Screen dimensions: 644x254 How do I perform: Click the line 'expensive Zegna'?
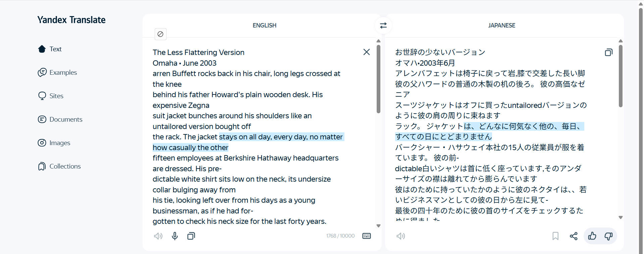point(181,105)
